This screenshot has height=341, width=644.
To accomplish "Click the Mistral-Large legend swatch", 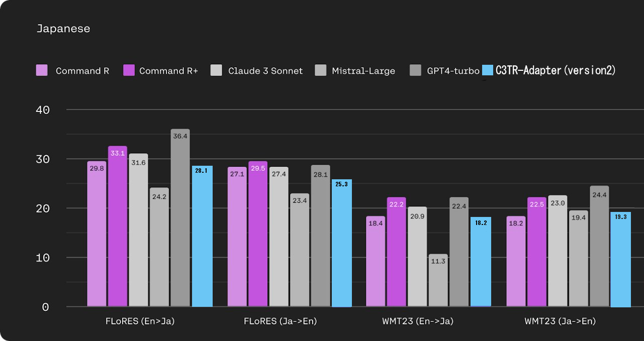I will click(320, 70).
